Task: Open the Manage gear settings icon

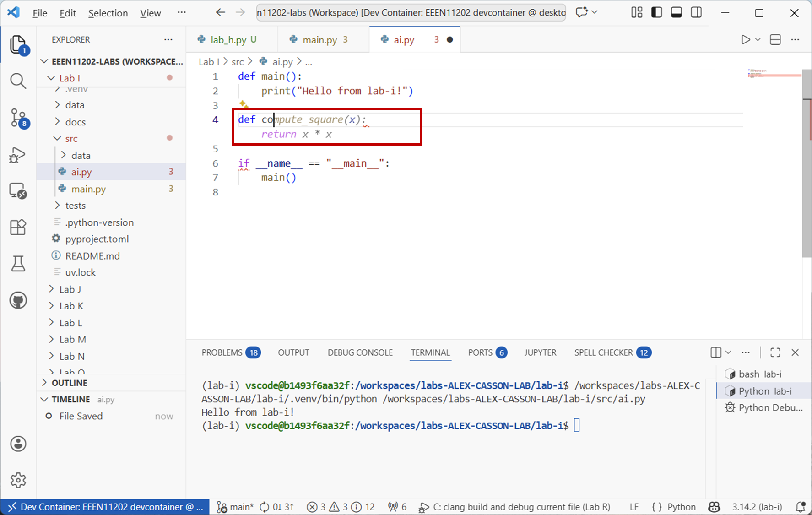Action: pos(18,480)
